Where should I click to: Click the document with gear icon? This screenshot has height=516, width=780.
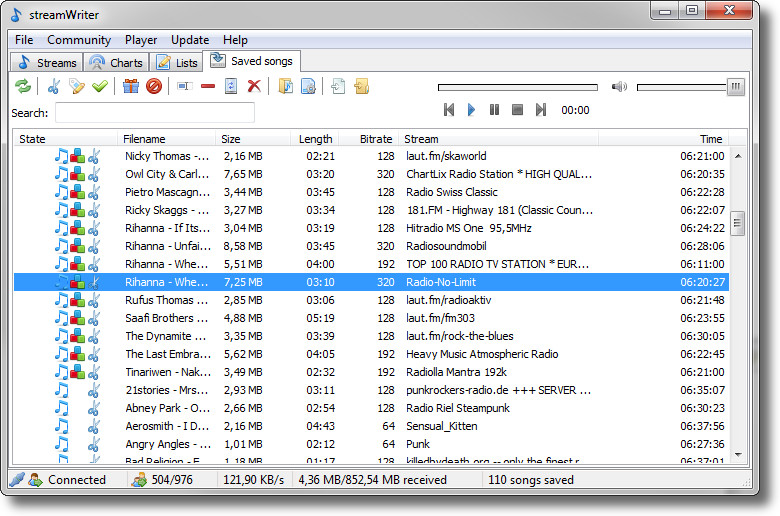pos(308,87)
